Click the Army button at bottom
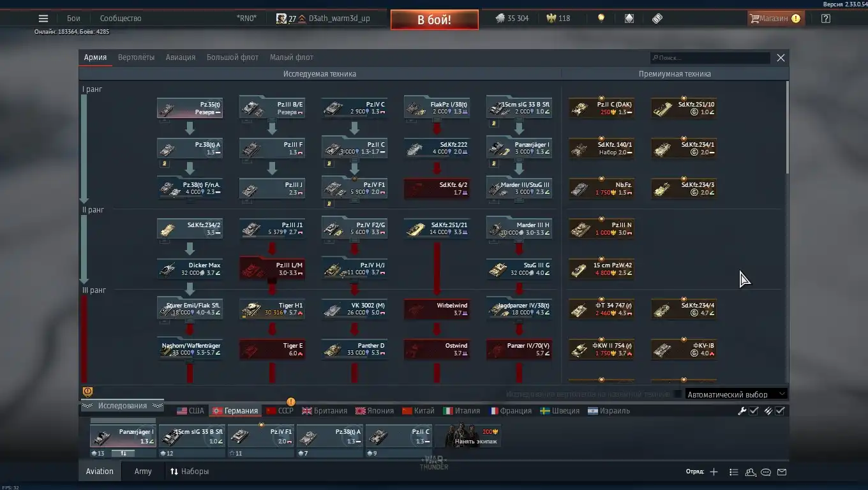This screenshot has height=490, width=868. tap(143, 471)
